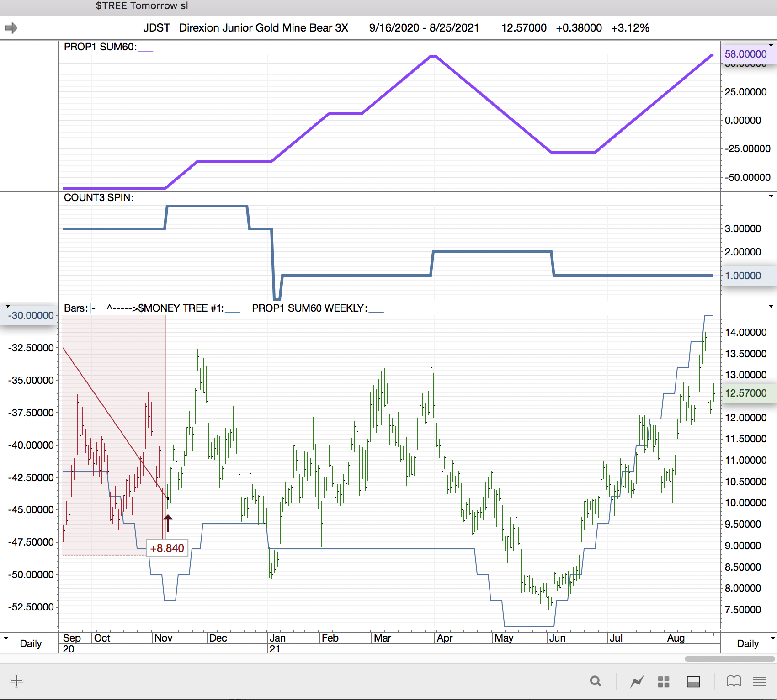Open the magnifier search tool
This screenshot has height=700, width=777.
[596, 682]
